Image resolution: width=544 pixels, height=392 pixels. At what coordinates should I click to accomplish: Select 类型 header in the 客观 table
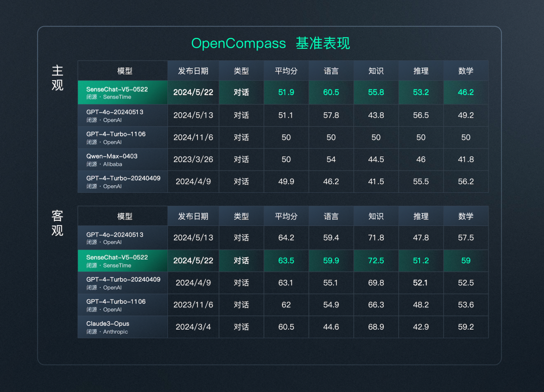[241, 216]
